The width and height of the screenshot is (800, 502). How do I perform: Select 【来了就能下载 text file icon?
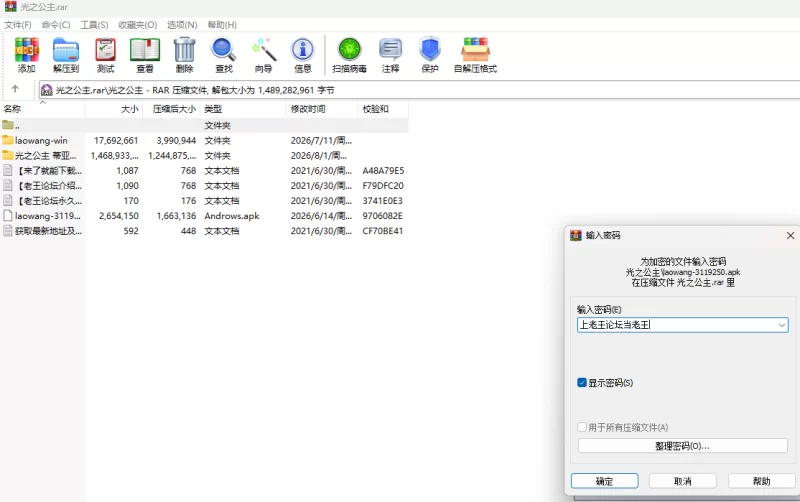tap(8, 170)
